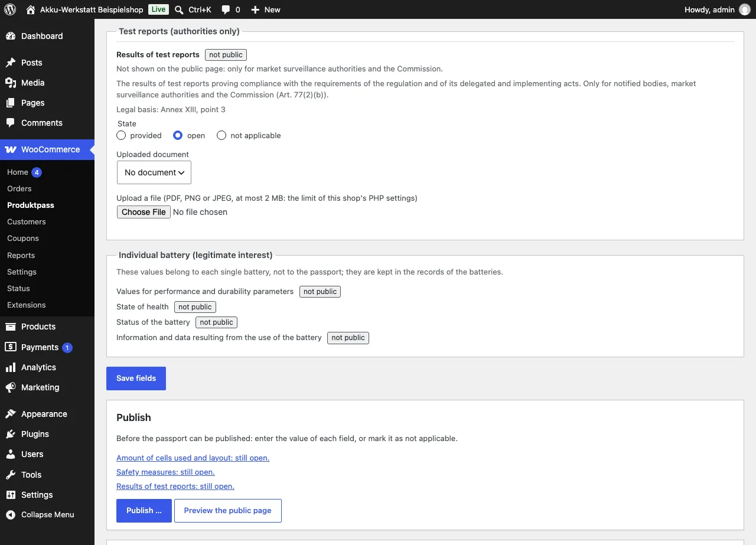Click the WordPress logo icon
756x545 pixels.
pos(10,9)
